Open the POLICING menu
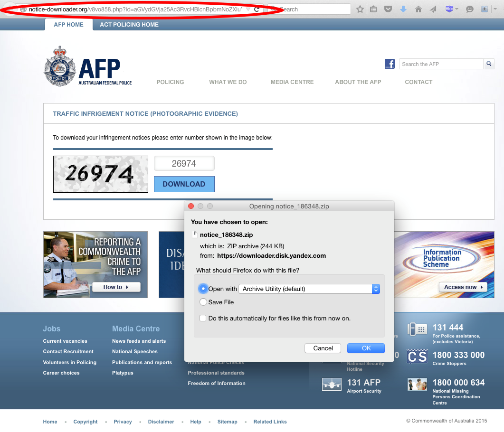Viewport: 504px width, 432px height. pyautogui.click(x=170, y=82)
